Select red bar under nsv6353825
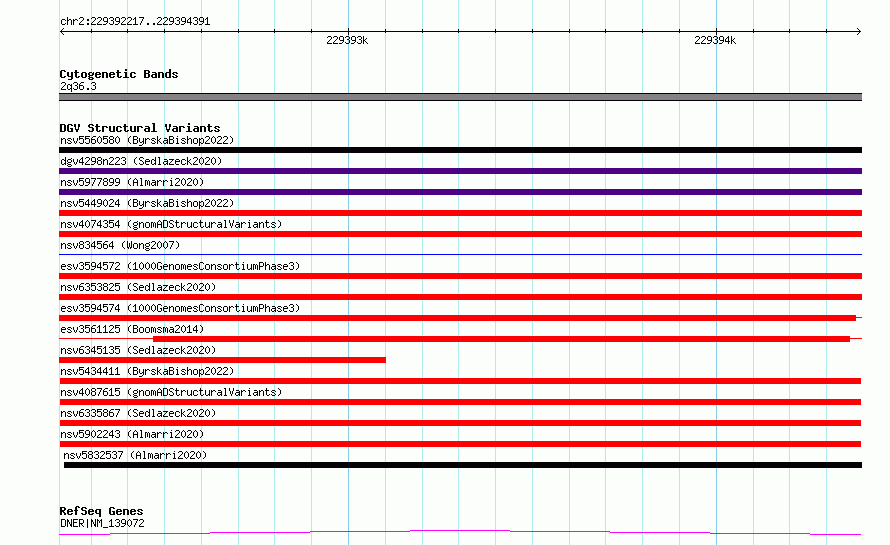 click(460, 297)
